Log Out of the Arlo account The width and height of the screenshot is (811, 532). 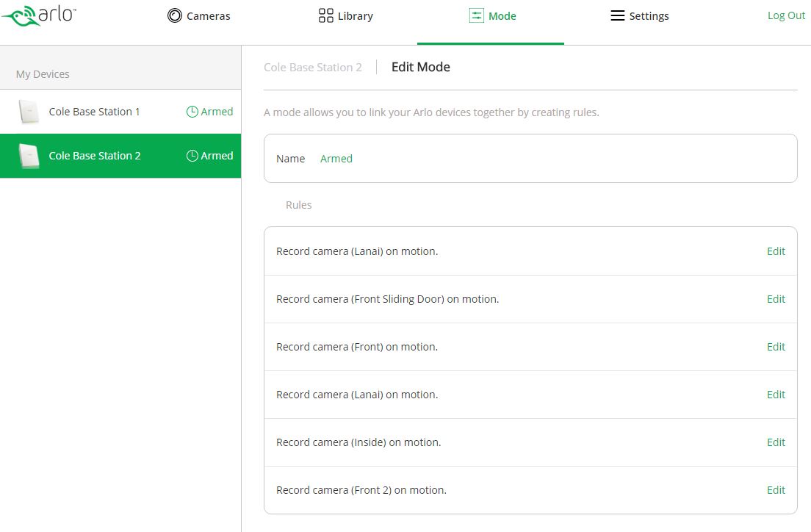point(786,15)
